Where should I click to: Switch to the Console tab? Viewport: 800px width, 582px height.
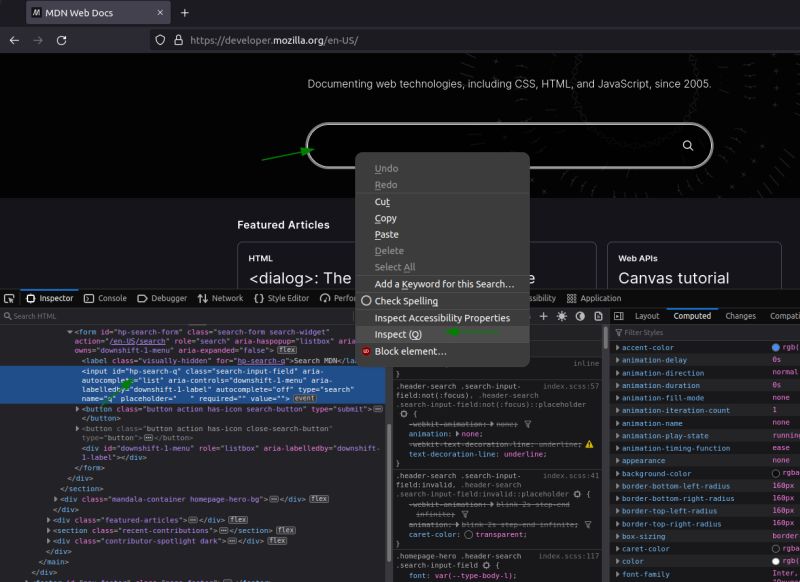105,298
